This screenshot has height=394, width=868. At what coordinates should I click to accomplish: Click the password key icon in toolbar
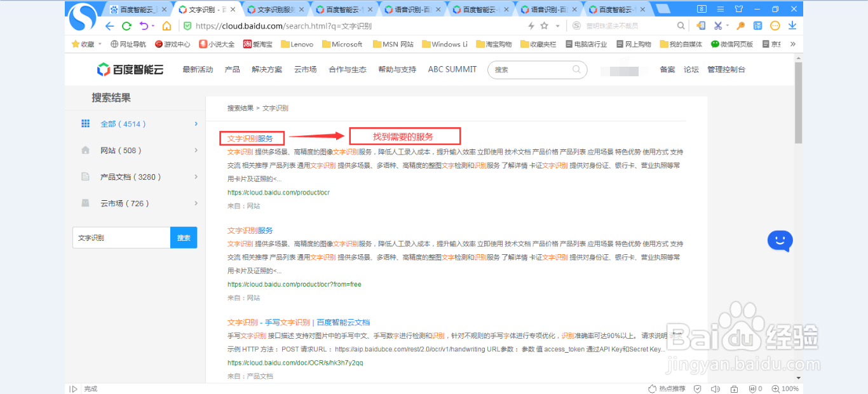[x=740, y=26]
